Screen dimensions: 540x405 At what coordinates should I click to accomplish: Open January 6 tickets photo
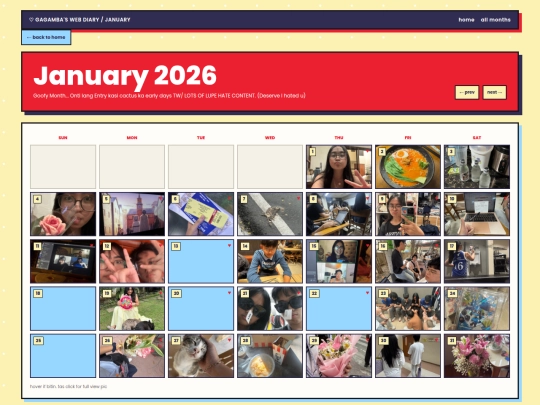(201, 214)
